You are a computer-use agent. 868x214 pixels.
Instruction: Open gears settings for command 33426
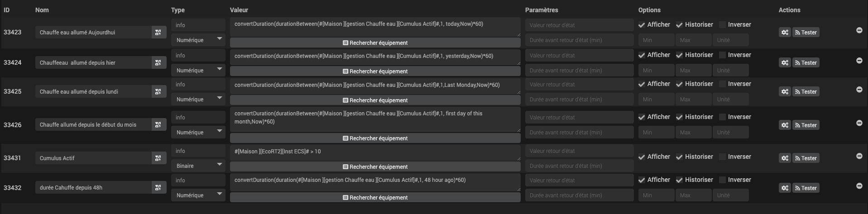(x=785, y=125)
